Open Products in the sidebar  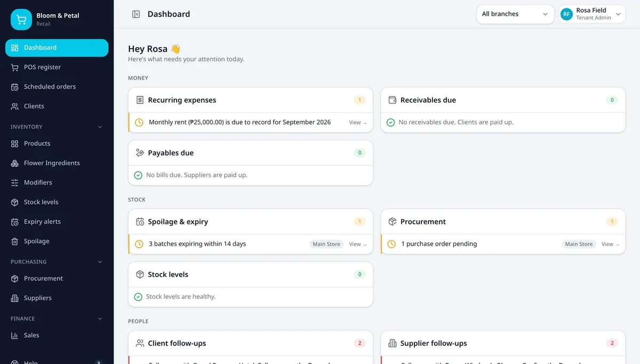pyautogui.click(x=57, y=144)
